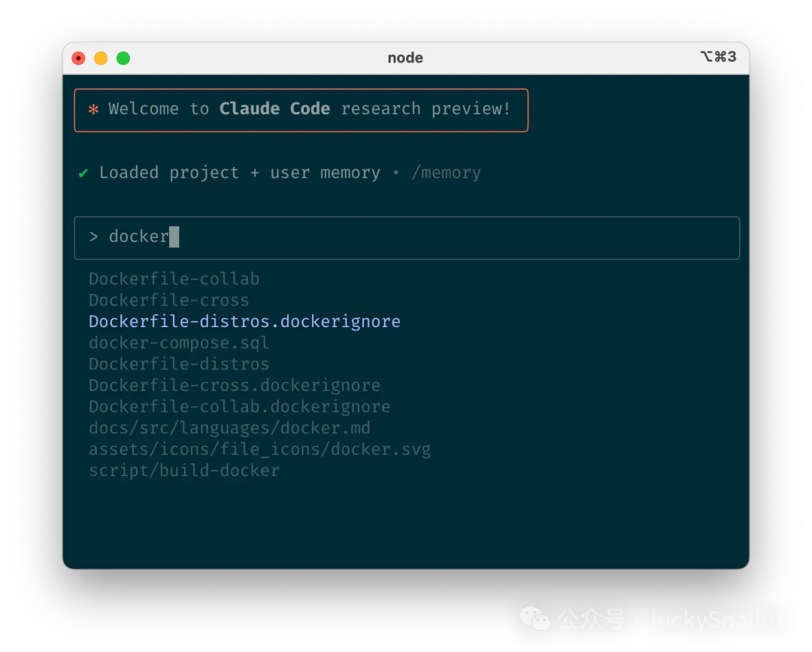Minimize the terminal with the yellow button
The width and height of the screenshot is (812, 652).
101,58
